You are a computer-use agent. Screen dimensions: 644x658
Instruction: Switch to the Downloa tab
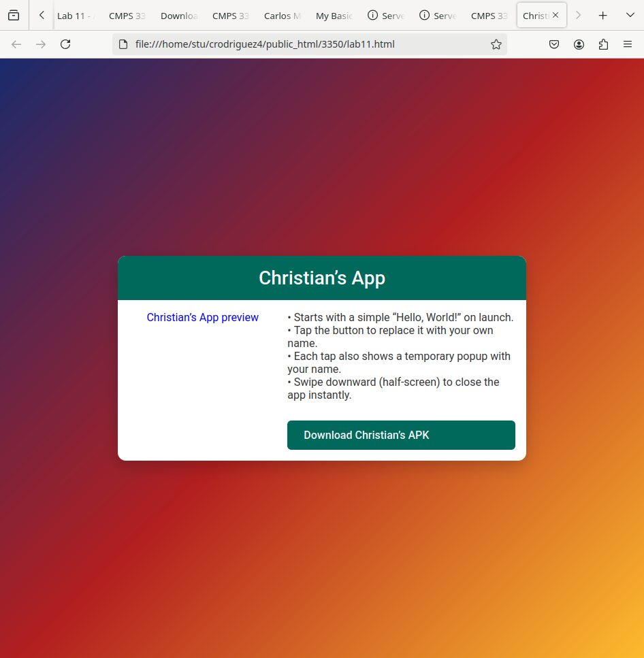click(x=179, y=16)
